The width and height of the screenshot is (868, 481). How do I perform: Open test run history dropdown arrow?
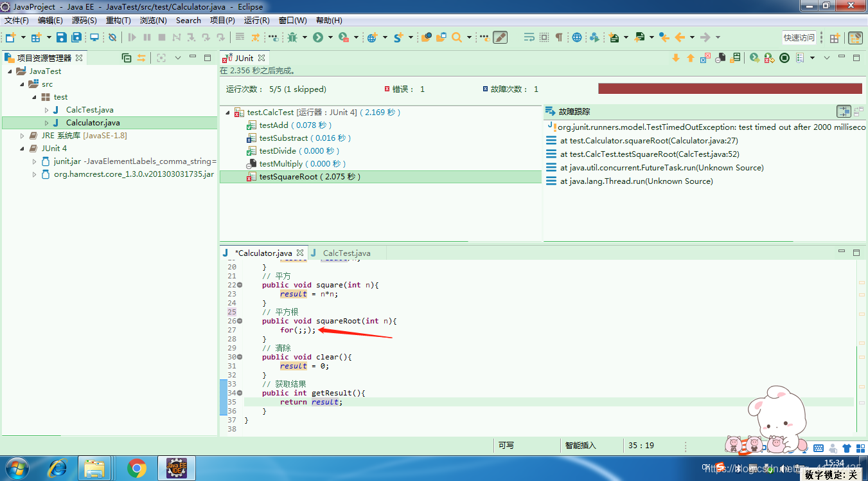[812, 58]
